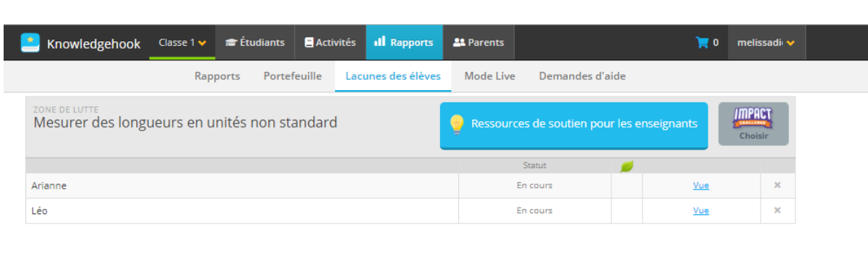Click the Impact Challenge badge icon

pyautogui.click(x=753, y=117)
